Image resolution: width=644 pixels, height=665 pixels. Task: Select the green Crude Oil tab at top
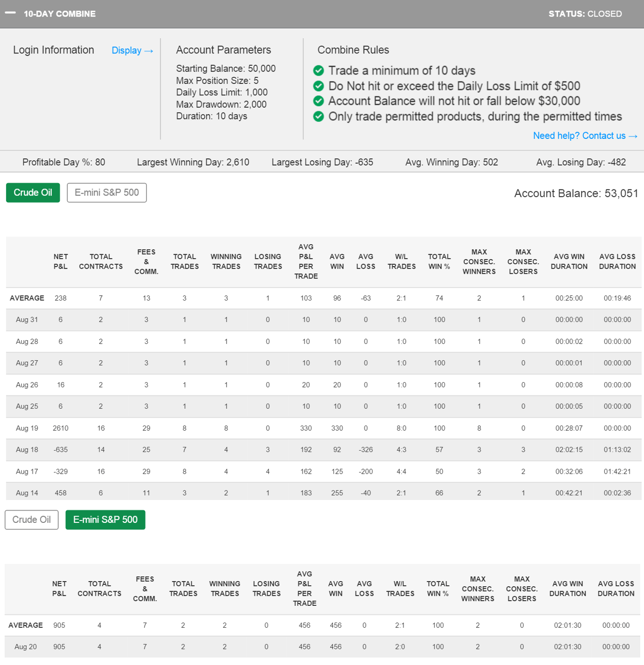point(33,193)
